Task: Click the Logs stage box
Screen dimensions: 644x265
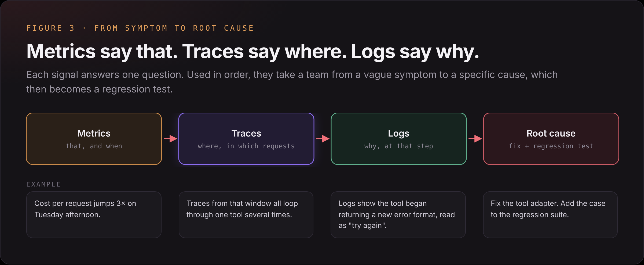Action: [399, 139]
